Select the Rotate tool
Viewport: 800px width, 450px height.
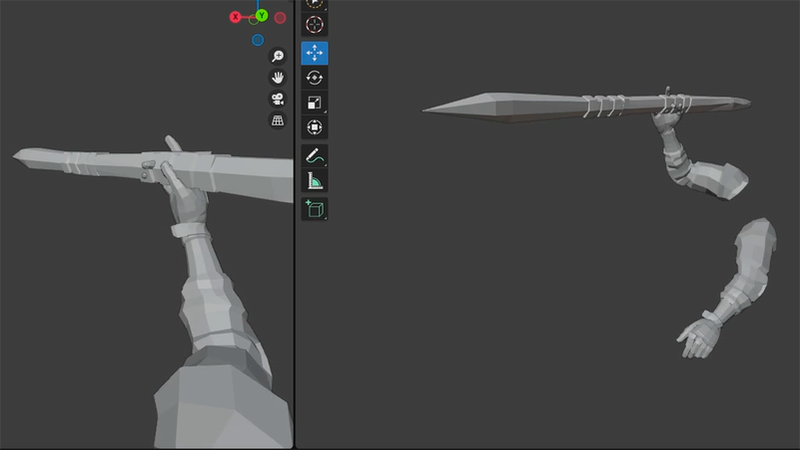315,78
